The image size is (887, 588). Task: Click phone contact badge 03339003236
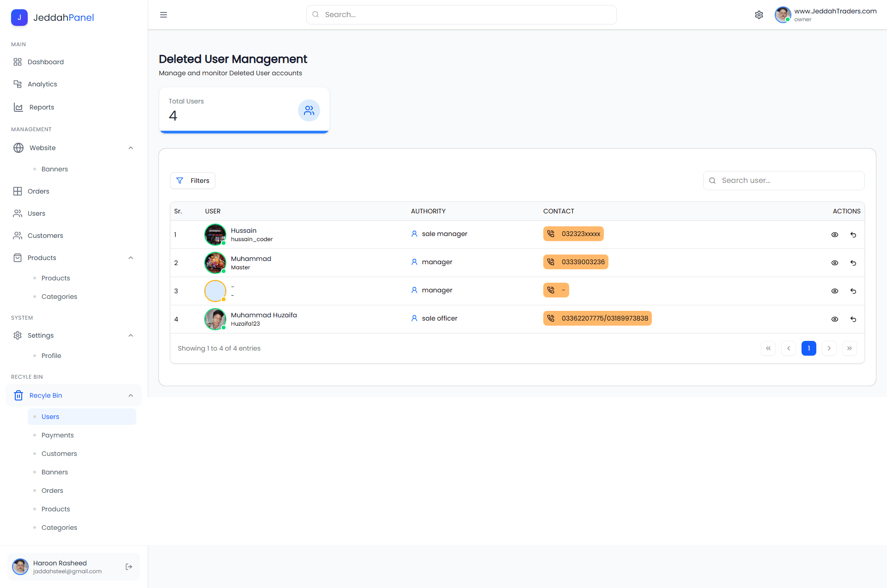[x=576, y=262]
